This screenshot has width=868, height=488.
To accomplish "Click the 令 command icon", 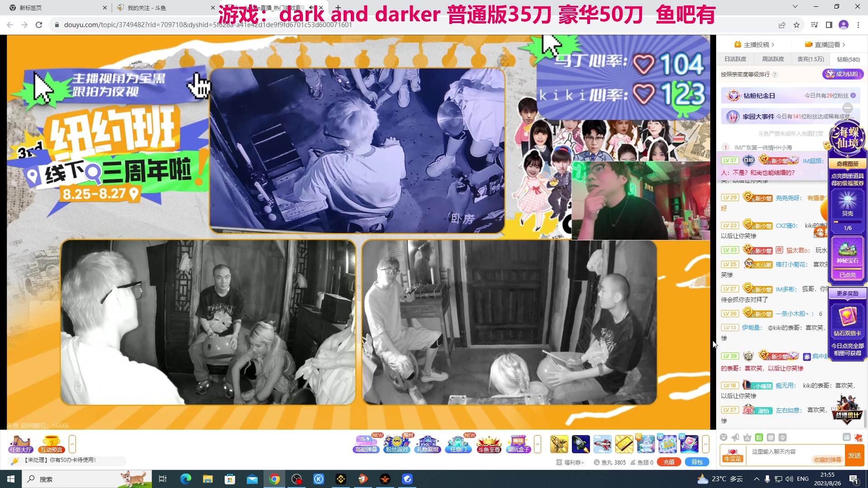I will (x=783, y=437).
